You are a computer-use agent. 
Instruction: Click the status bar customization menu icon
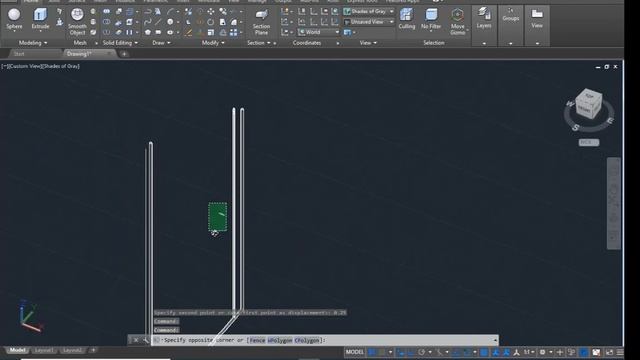point(620,352)
